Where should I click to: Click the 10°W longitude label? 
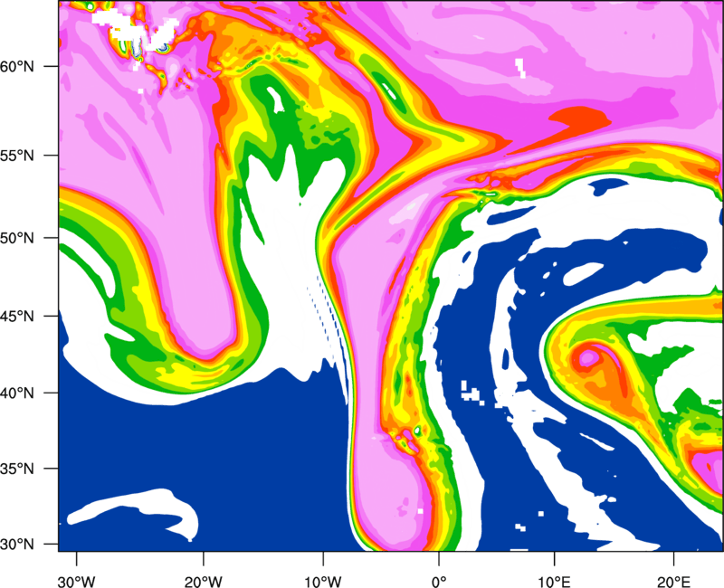coord(322,582)
